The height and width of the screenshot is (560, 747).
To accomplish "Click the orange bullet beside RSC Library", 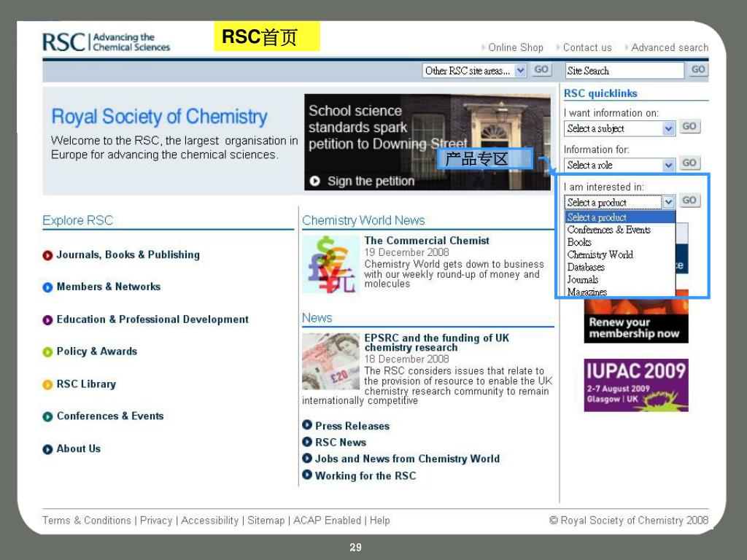I will 47,385.
